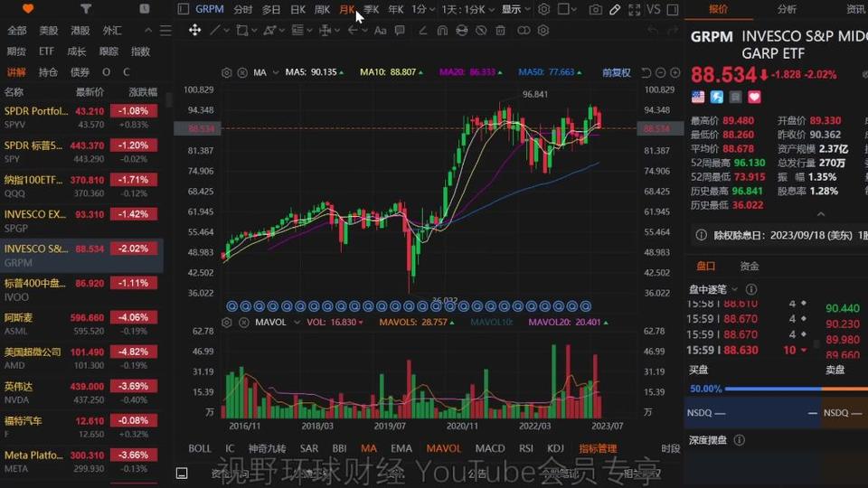
Task: Choose the line drawing tool
Action: point(215,30)
